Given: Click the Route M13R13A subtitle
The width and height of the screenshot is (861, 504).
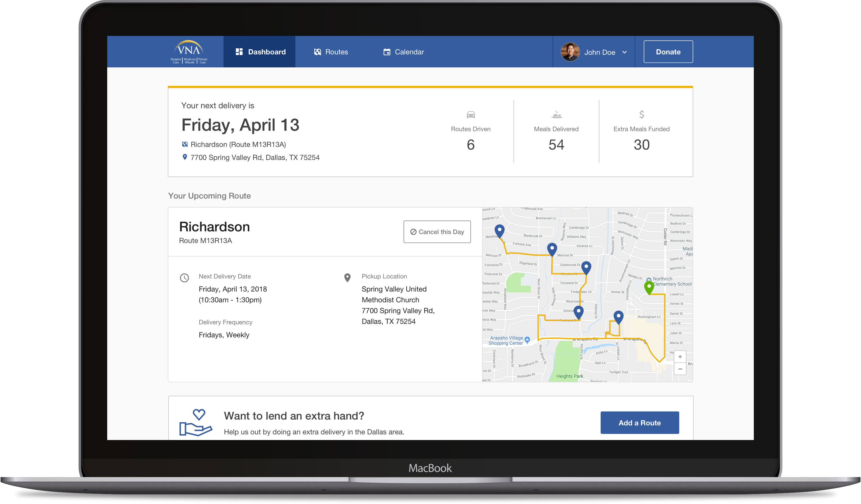Looking at the screenshot, I should [x=205, y=240].
